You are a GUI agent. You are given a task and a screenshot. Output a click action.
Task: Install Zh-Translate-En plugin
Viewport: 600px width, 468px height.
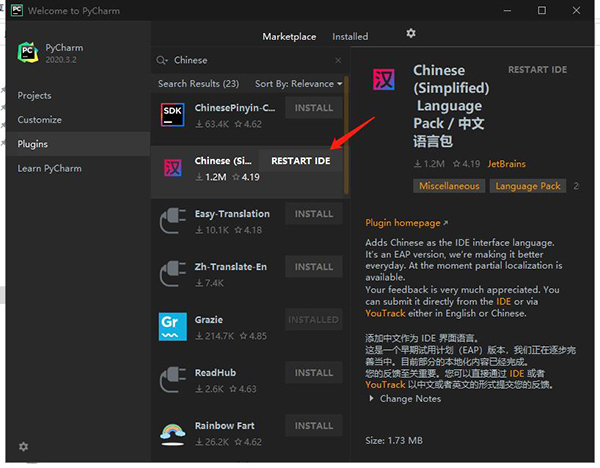pos(313,267)
